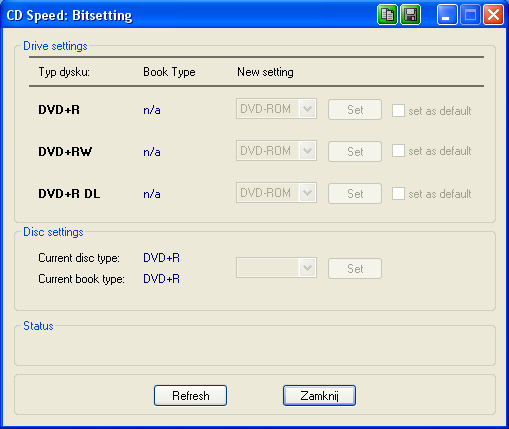
Task: Minimize the Bitsetting window
Action: tap(447, 15)
